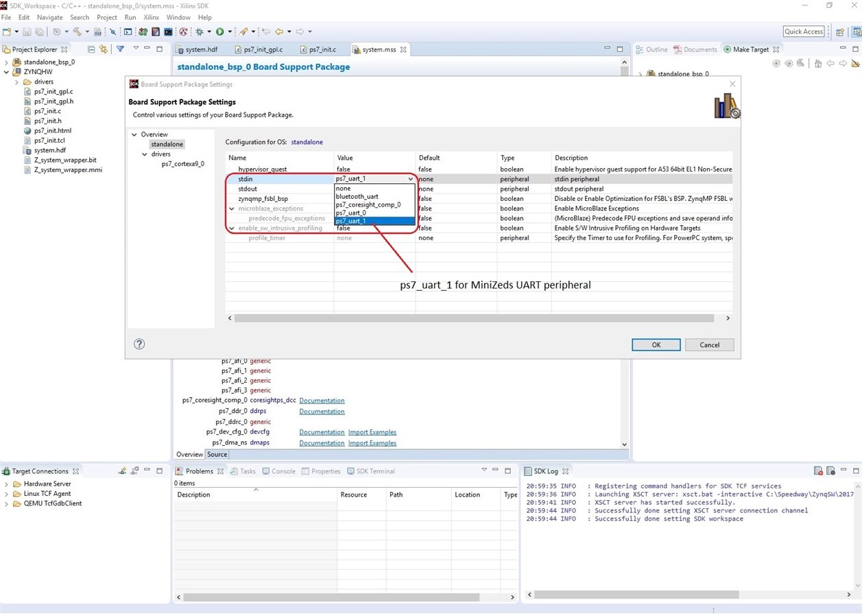Click the Build hammer icon
The width and height of the screenshot is (862, 616).
pos(77,32)
